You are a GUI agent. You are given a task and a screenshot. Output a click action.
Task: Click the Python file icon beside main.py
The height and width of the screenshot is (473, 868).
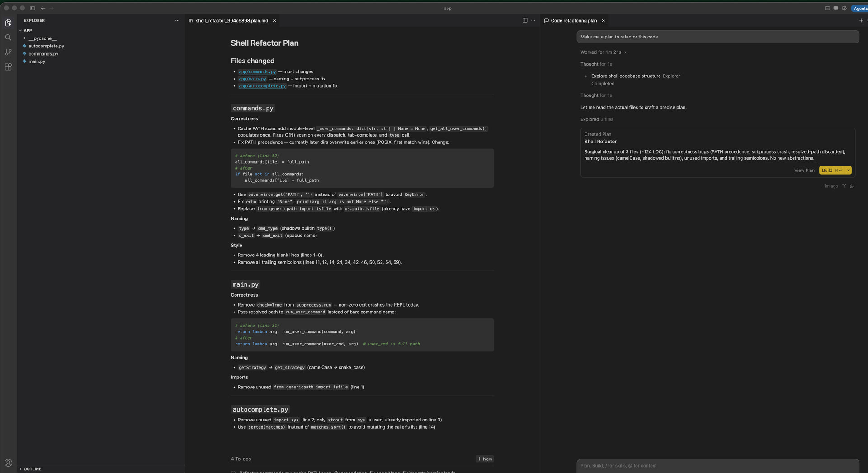24,61
